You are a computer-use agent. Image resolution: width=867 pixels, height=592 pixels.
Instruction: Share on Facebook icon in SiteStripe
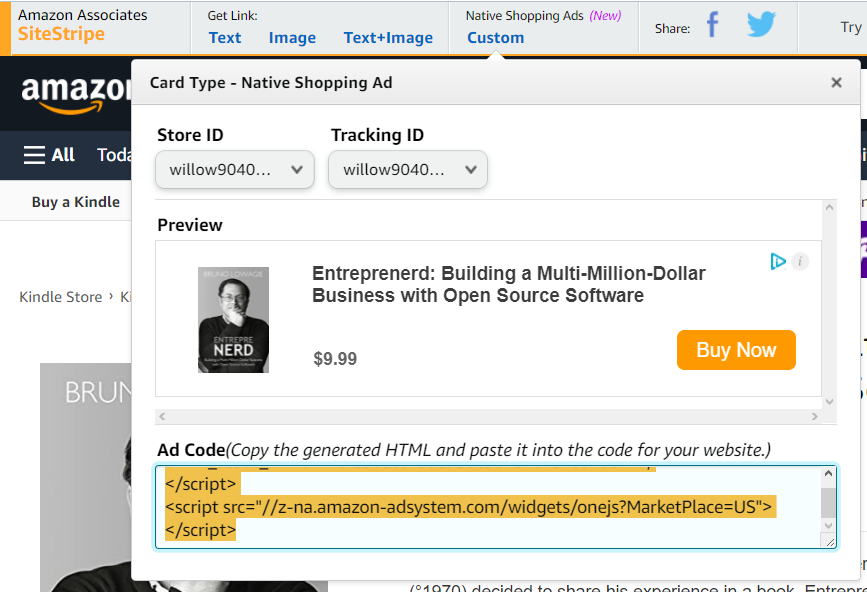[x=713, y=25]
